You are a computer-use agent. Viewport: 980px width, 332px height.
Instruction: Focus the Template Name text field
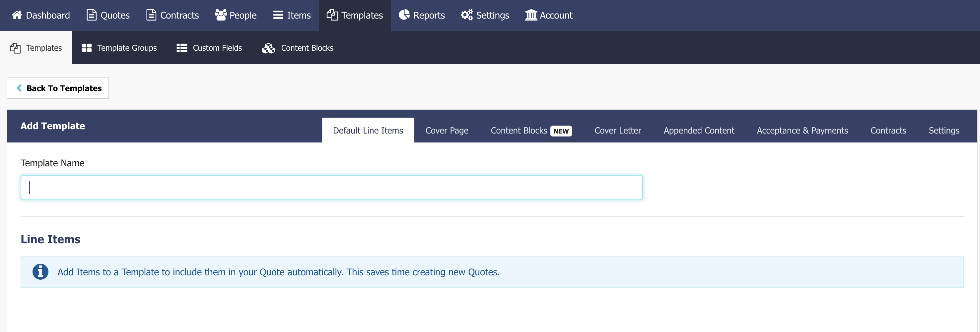tap(331, 187)
